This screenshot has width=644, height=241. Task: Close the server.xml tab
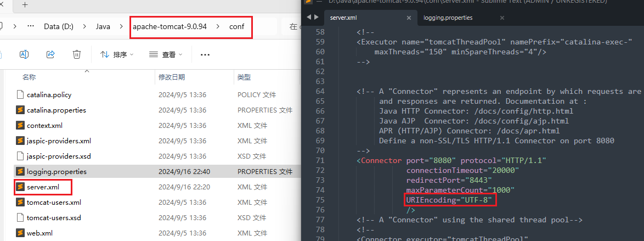tap(408, 18)
